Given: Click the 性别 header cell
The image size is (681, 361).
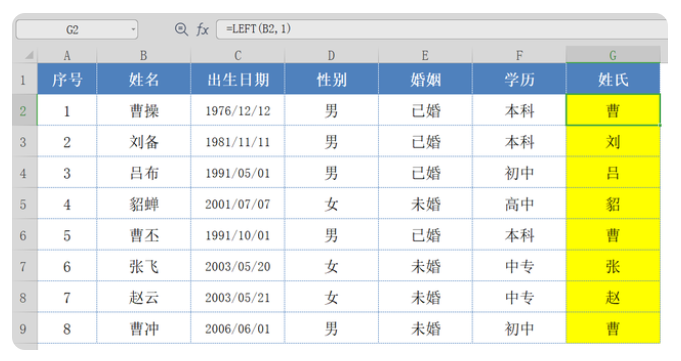Looking at the screenshot, I should (331, 79).
